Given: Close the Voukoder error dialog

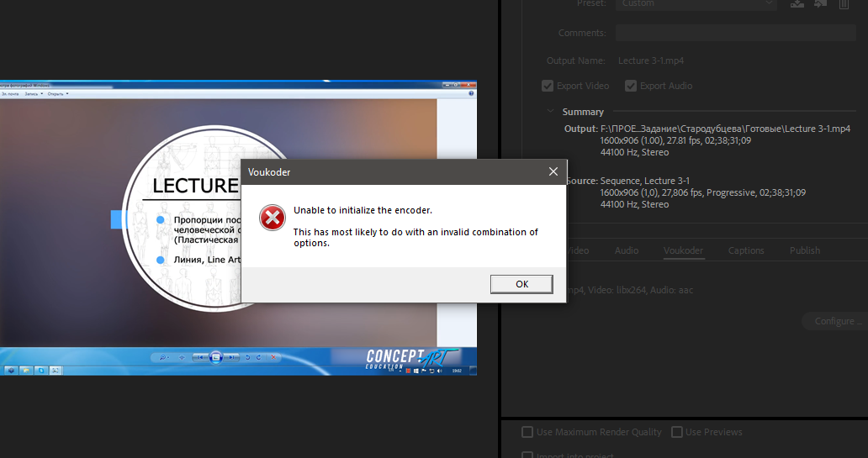Looking at the screenshot, I should coord(553,171).
